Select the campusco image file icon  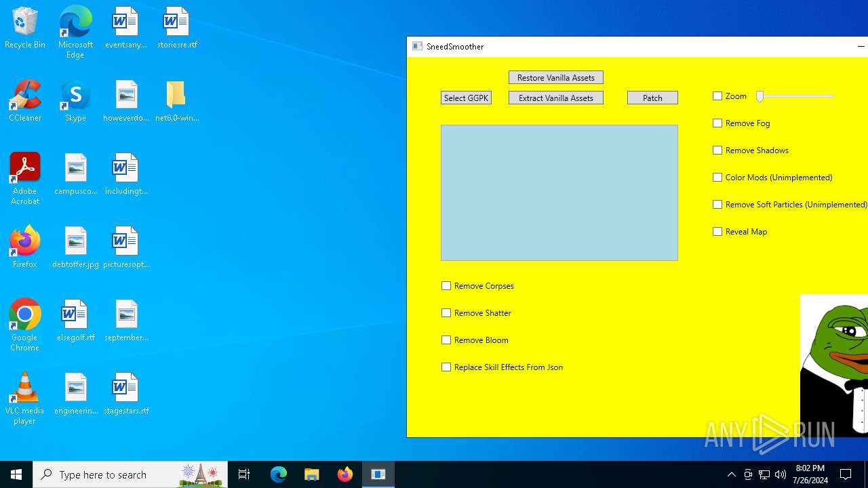pos(75,175)
